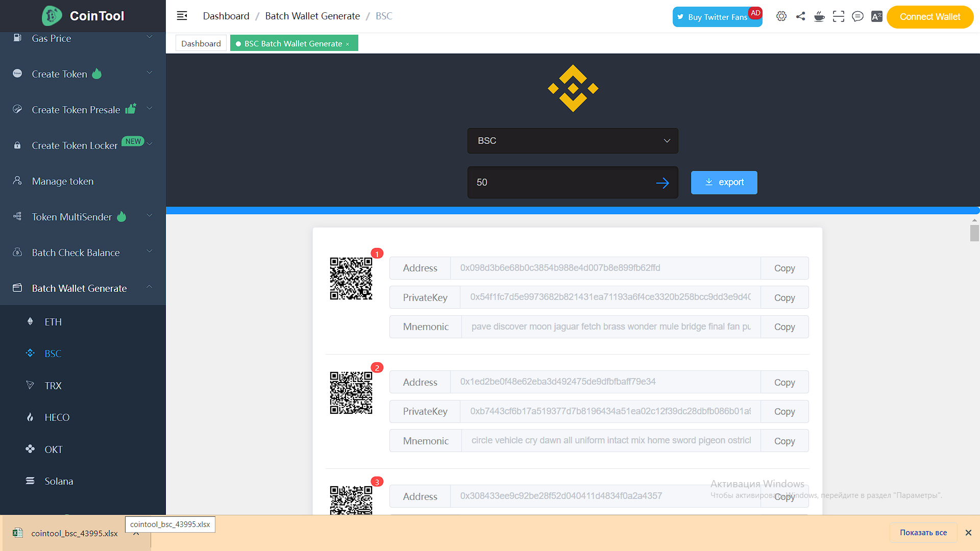This screenshot has height=551, width=980.
Task: Click the CoinTool logo icon
Action: tap(52, 16)
